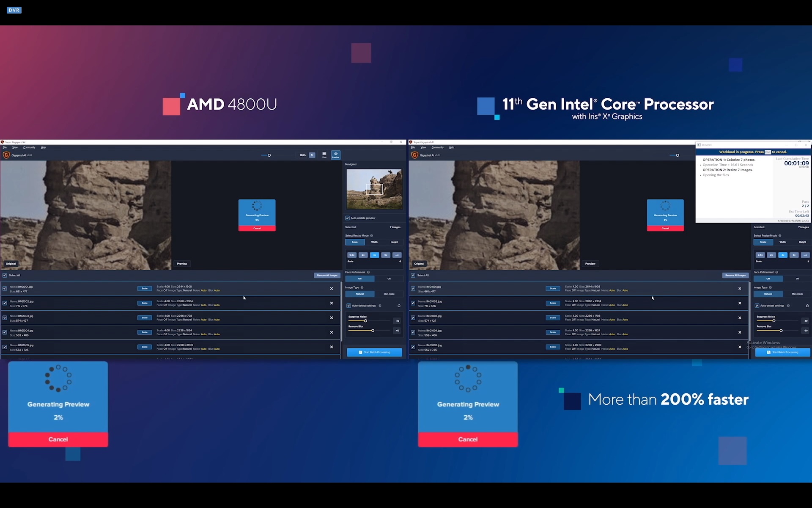Open Image Type help icon in AMD-side panel
The image size is (812, 508).
tap(362, 287)
